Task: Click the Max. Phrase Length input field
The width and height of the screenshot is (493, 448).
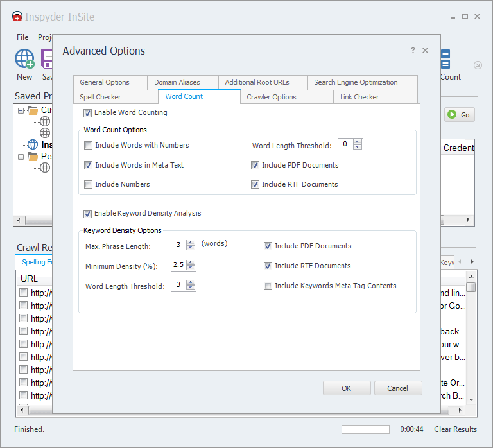Action: click(178, 245)
